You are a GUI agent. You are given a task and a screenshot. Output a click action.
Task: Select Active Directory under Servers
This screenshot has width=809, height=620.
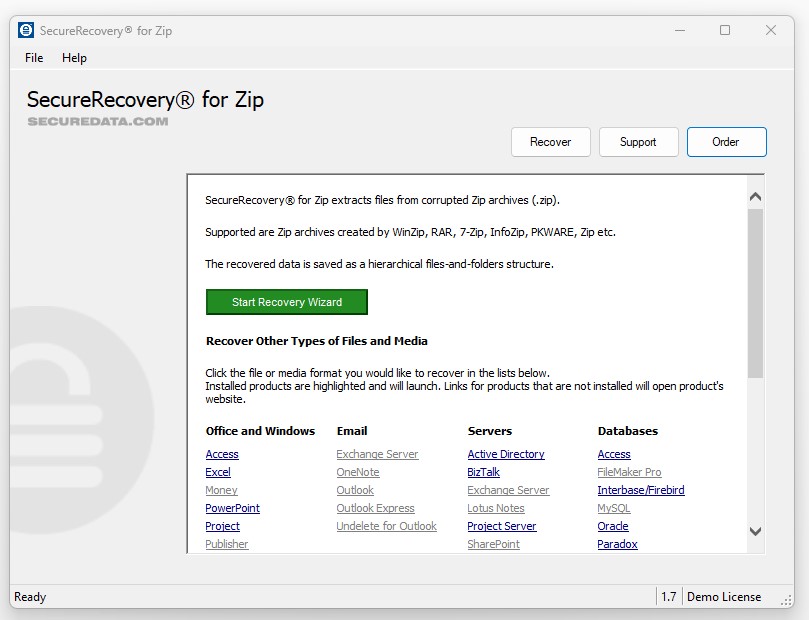[x=506, y=454]
